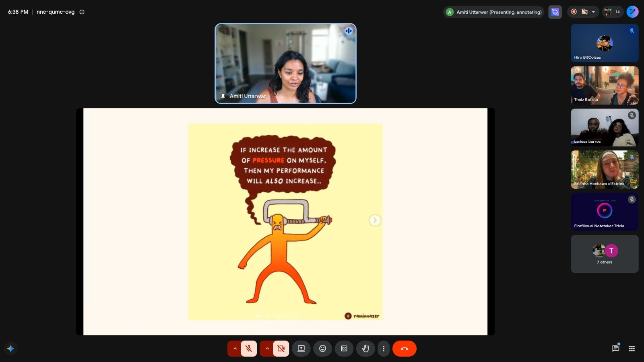Select Brianna Honkawa d'Estries video tile
644x362 pixels.
605,170
